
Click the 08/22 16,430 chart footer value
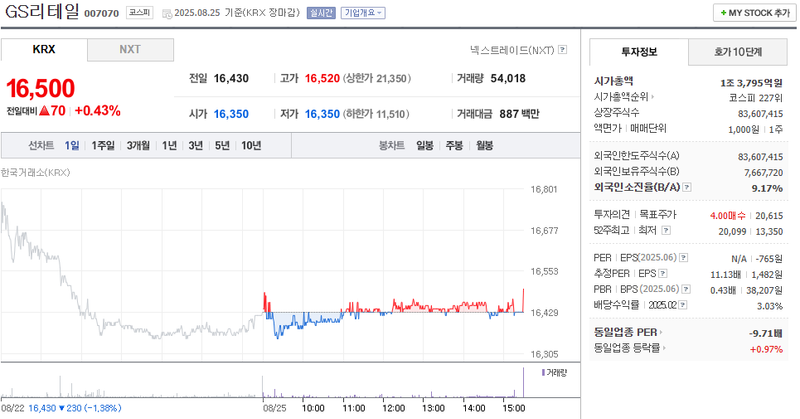coord(61,408)
